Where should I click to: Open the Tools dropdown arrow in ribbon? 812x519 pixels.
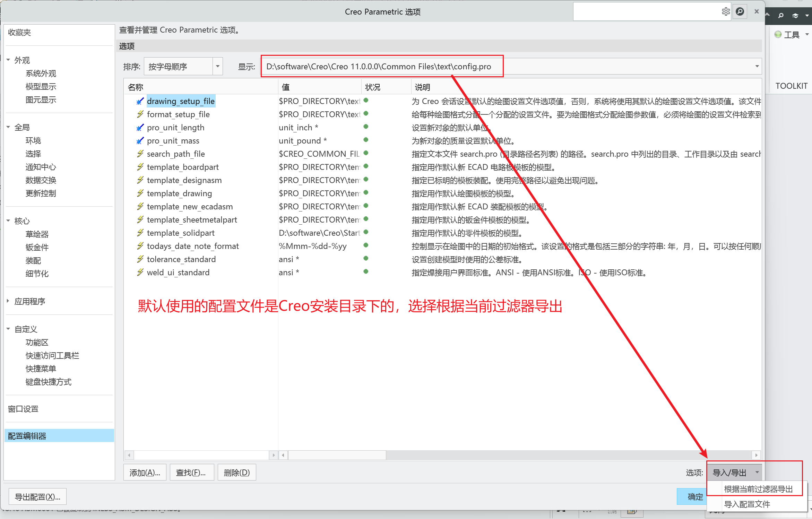807,34
